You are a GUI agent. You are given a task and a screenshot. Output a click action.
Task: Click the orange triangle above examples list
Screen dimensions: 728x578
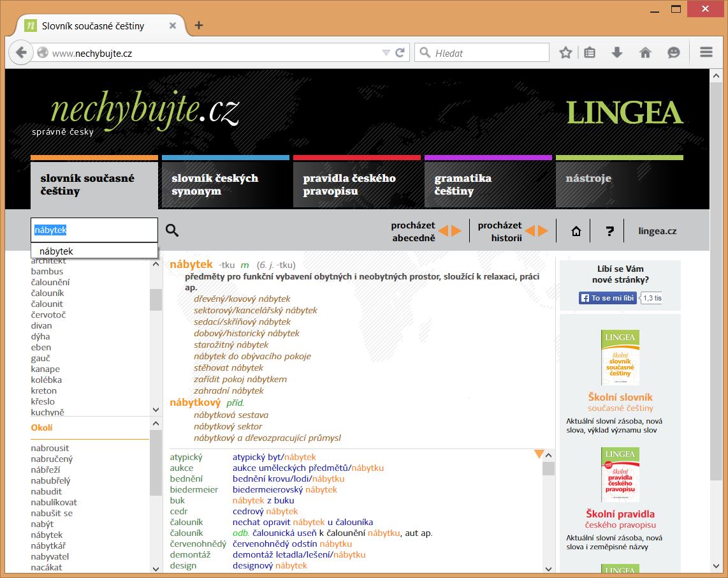tap(539, 454)
